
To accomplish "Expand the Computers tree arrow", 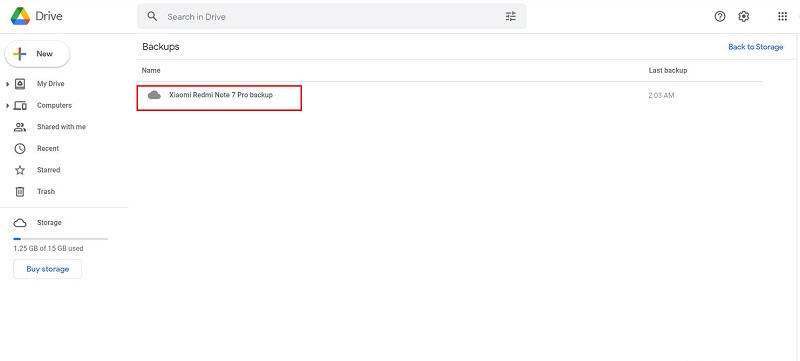I will [8, 106].
